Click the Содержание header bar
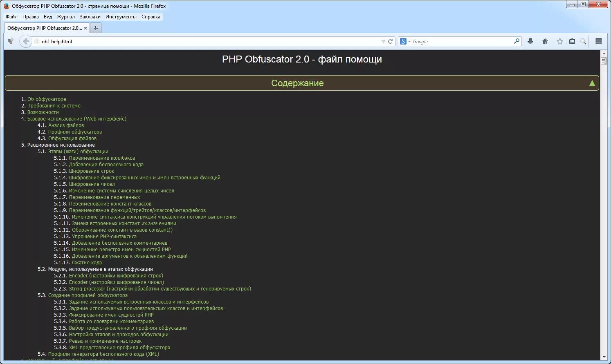 click(302, 83)
